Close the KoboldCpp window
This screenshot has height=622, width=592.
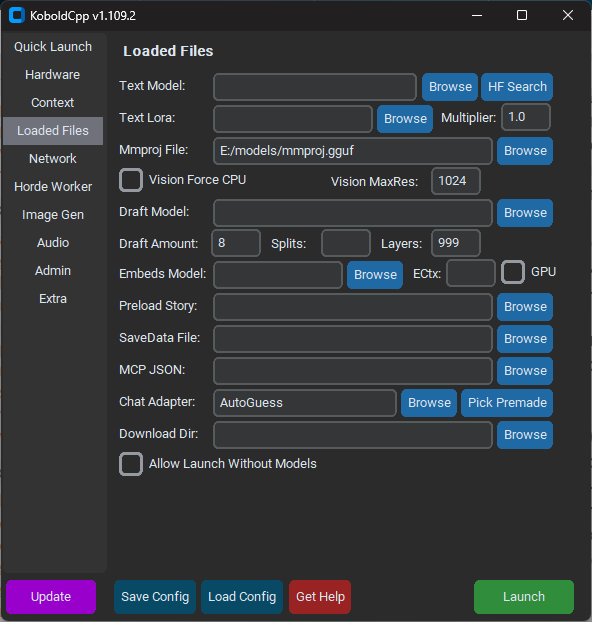coord(567,15)
